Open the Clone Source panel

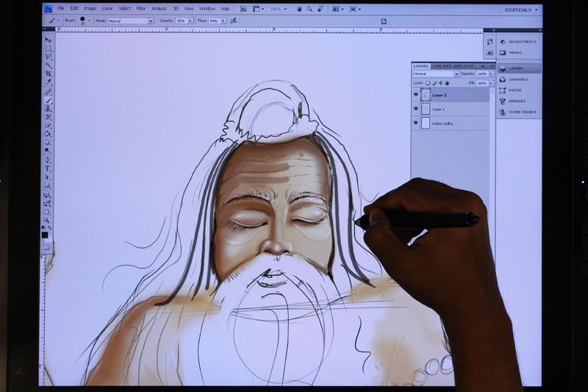520,112
